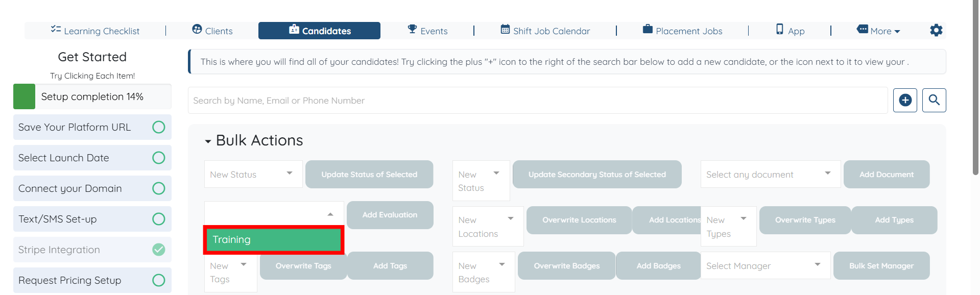Image resolution: width=980 pixels, height=295 pixels.
Task: Click the Bulk Set Manager button
Action: 881,266
